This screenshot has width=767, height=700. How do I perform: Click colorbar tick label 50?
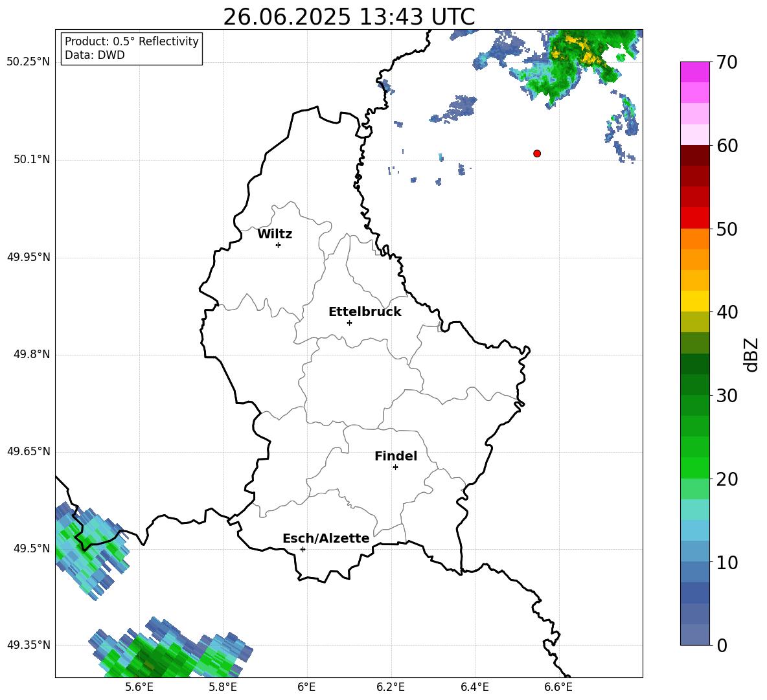coord(727,229)
